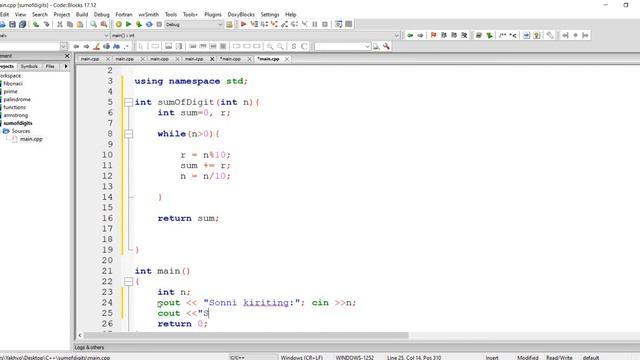Collapse the main function fold marker
This screenshot has height=360, width=640.
(129, 282)
